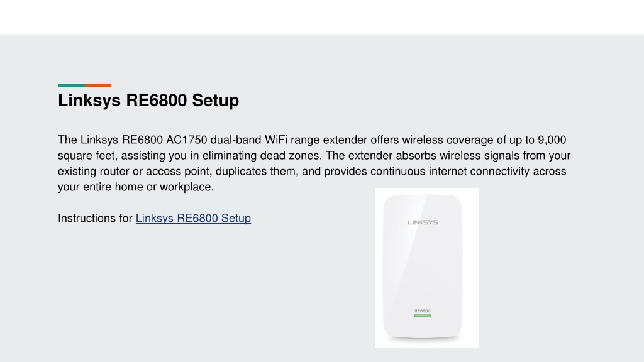Viewport: 644px width, 362px height.
Task: Click the words "square feet"
Action: [86, 156]
